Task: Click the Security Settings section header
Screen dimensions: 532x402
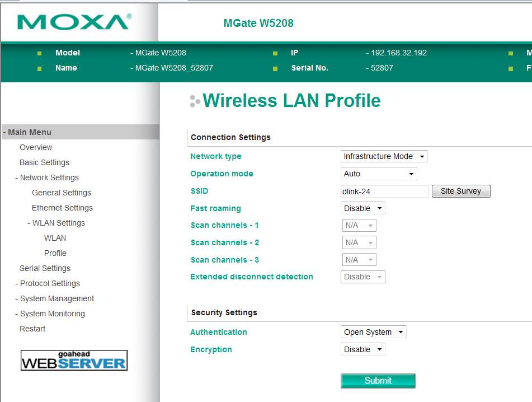Action: [x=224, y=312]
